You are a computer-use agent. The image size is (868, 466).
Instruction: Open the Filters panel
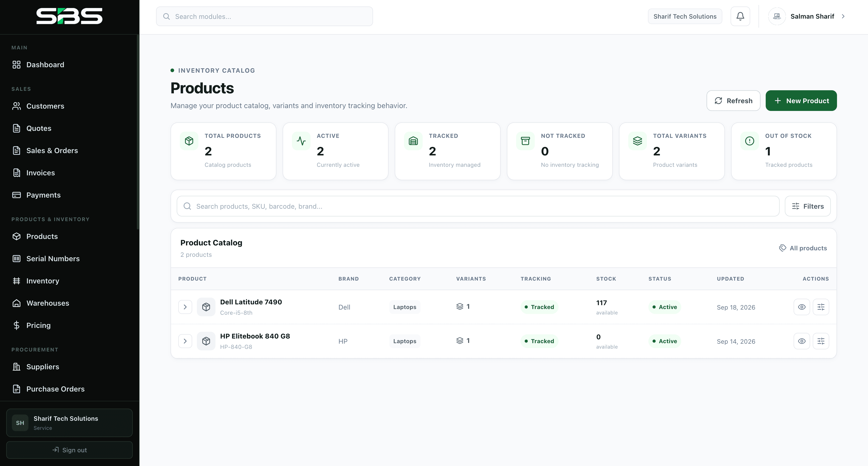point(807,206)
